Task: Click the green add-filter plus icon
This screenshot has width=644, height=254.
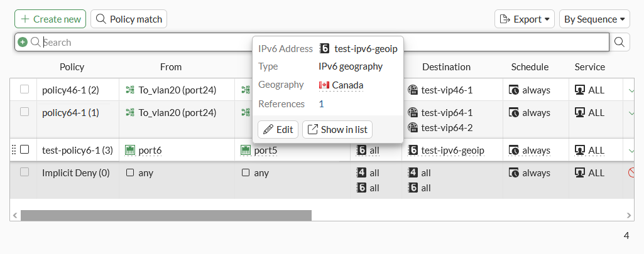Action: pos(23,42)
